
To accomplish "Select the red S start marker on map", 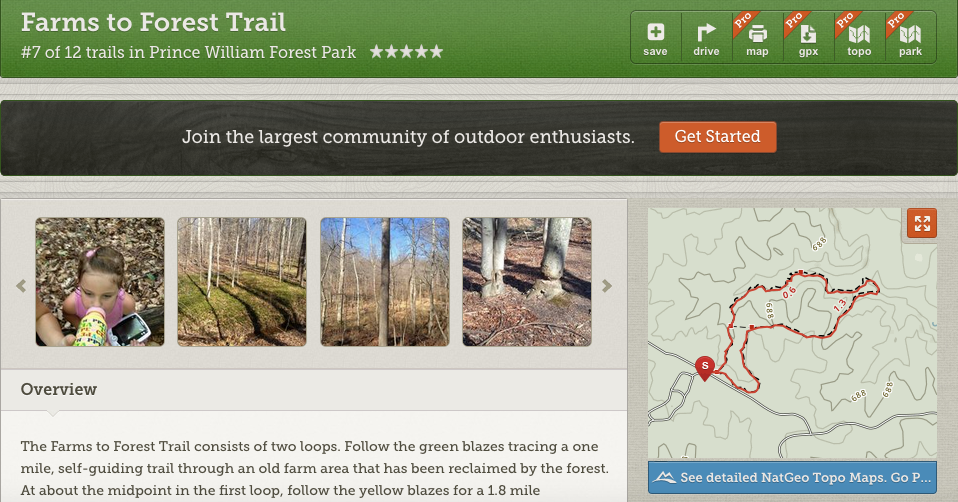I will point(705,368).
